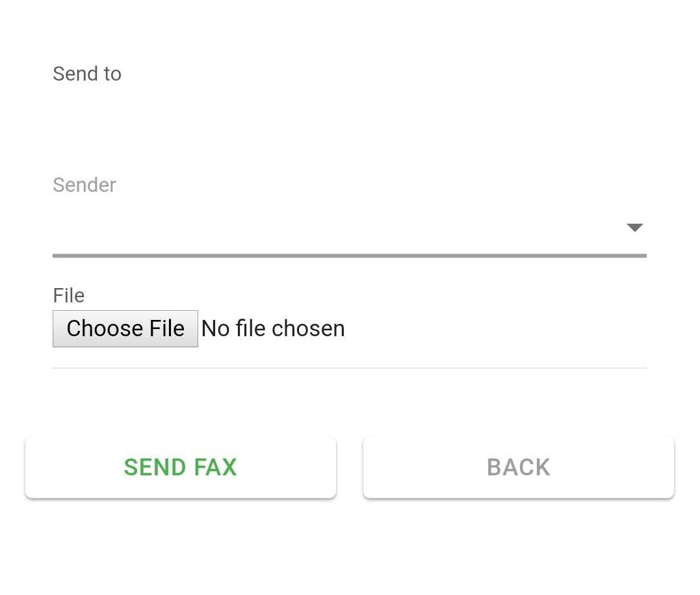Focus the Send to field label
This screenshot has width=700, height=595.
(x=87, y=73)
